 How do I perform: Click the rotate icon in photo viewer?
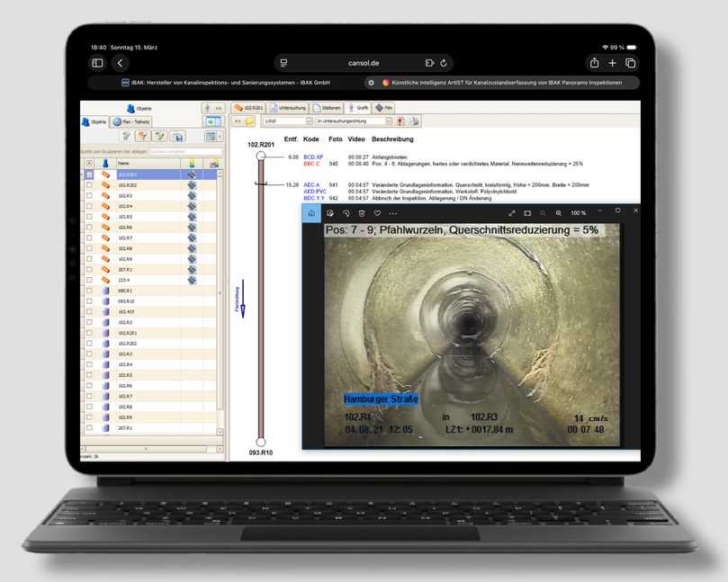(346, 213)
